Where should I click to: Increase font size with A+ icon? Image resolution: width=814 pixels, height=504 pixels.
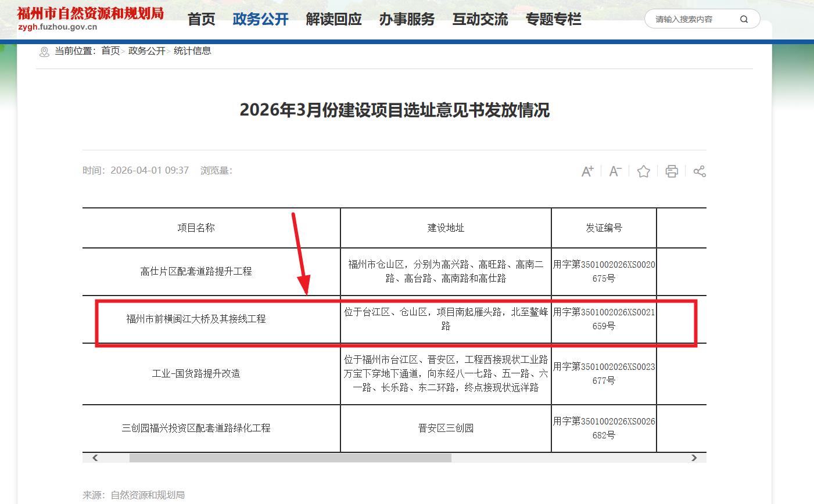click(587, 171)
